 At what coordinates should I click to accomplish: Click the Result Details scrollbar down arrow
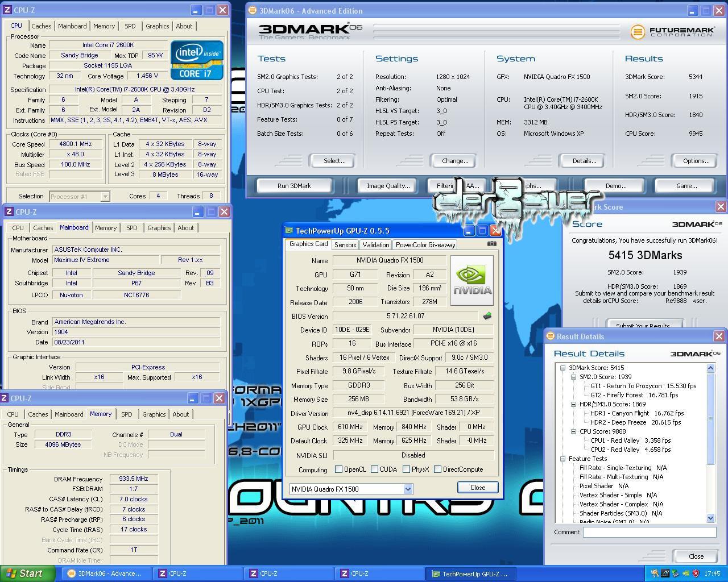tap(710, 518)
